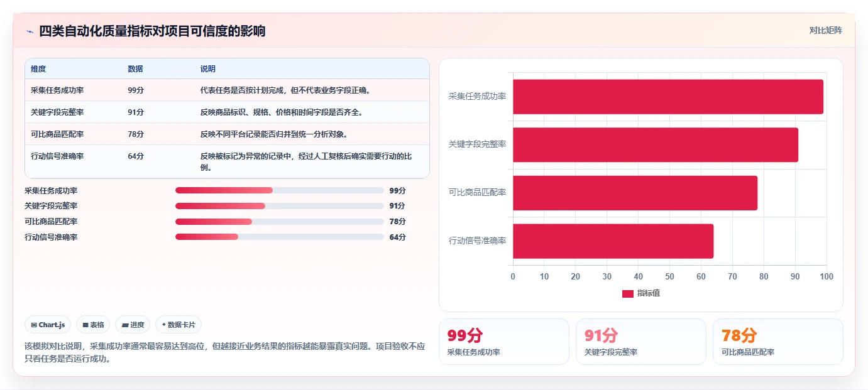
Task: Click the 64分 value beside progress bar
Action: (397, 237)
